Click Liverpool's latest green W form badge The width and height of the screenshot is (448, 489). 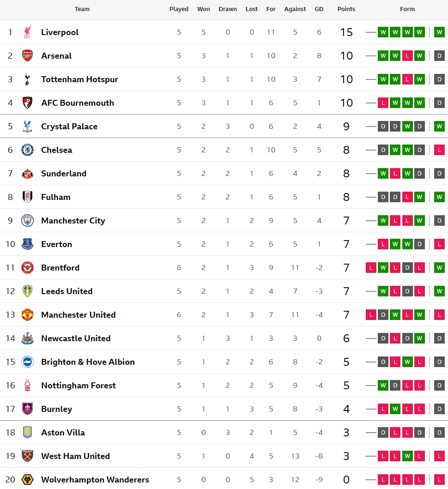(439, 32)
